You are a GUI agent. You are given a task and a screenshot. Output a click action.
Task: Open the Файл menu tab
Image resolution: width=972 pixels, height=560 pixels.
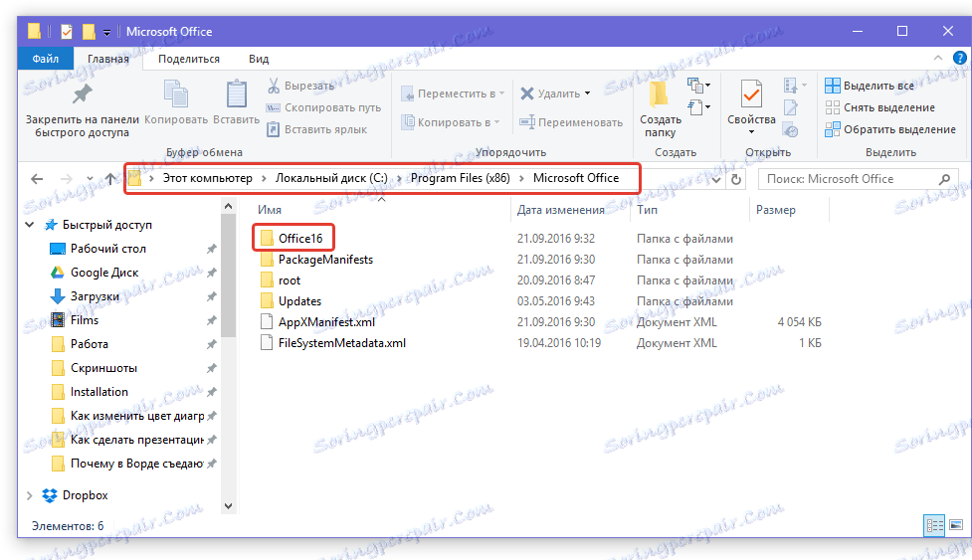pyautogui.click(x=45, y=59)
